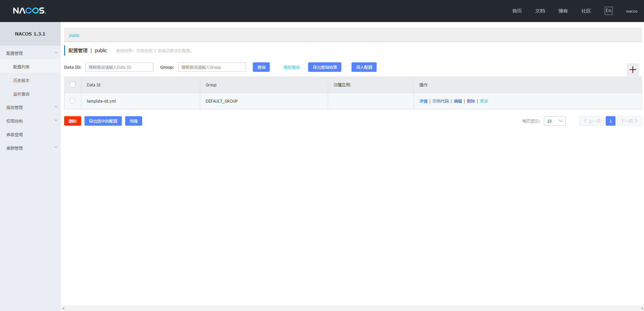The width and height of the screenshot is (644, 311).
Task: Go to previous page 上一页
Action: (x=592, y=121)
